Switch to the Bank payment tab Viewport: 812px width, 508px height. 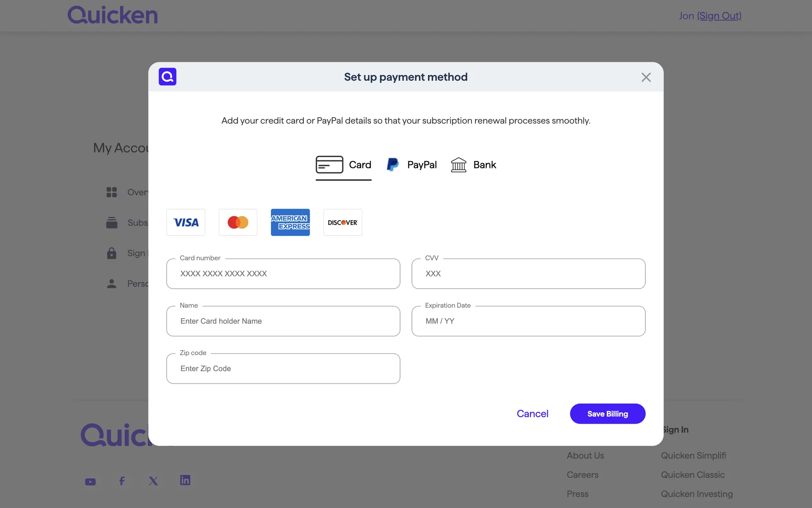click(473, 165)
